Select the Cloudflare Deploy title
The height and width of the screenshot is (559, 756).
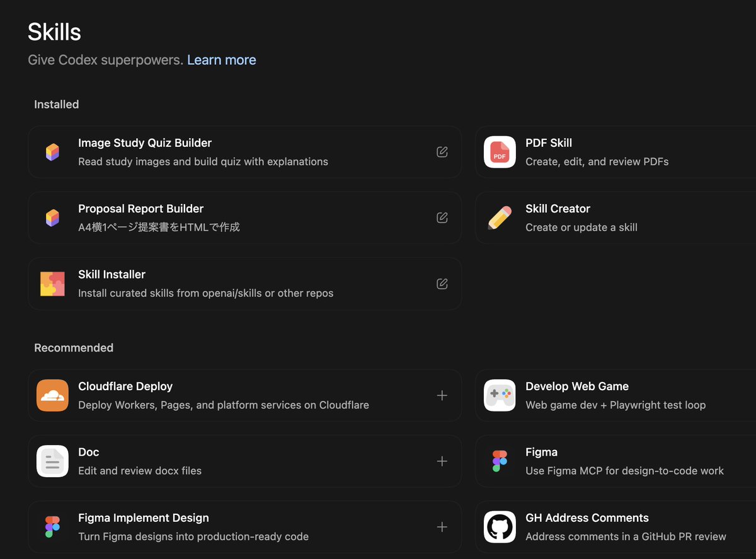coord(125,386)
